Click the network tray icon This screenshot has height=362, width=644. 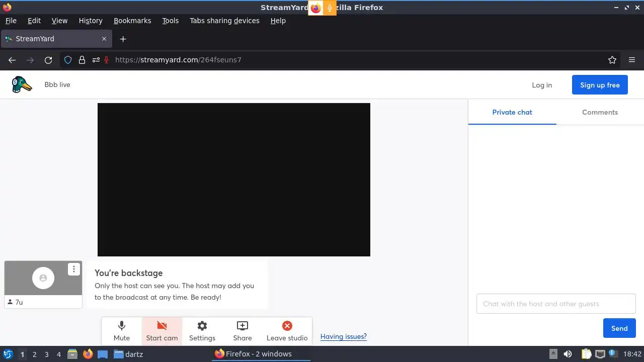(x=600, y=354)
